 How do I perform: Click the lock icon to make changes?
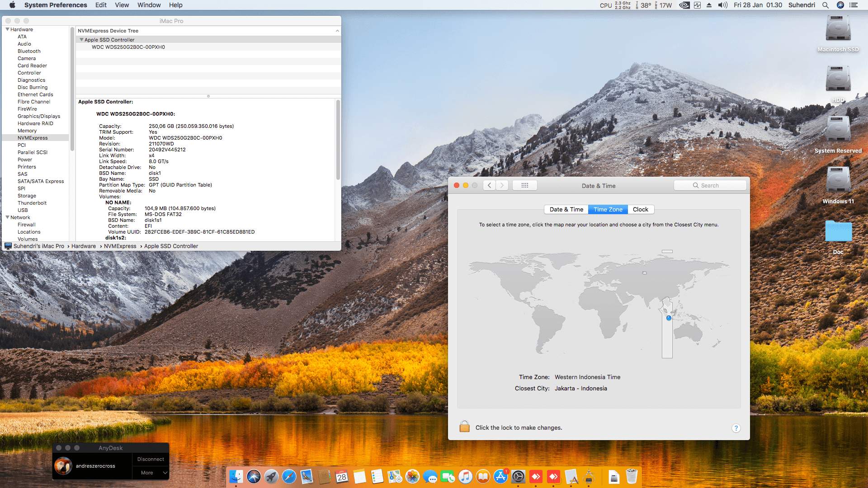point(464,427)
